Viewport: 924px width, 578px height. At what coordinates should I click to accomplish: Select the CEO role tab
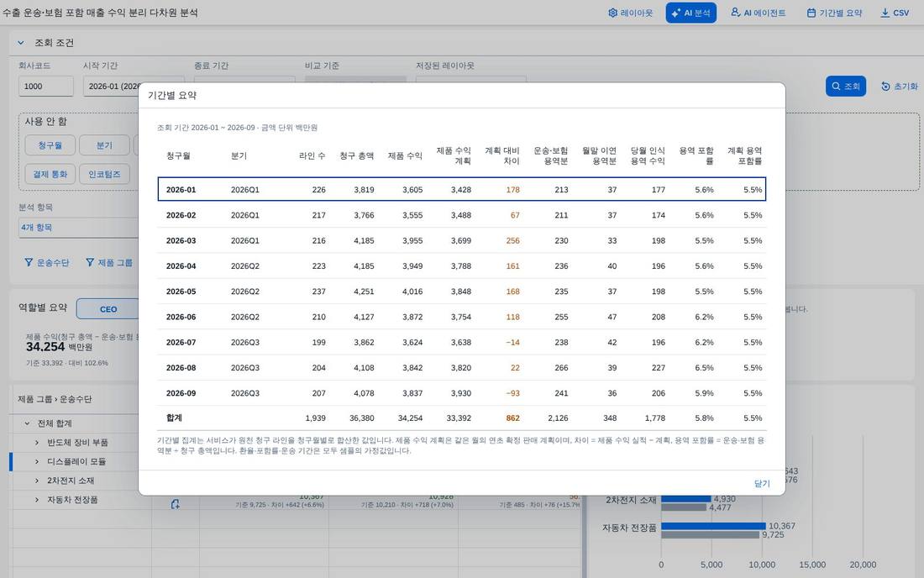[108, 309]
